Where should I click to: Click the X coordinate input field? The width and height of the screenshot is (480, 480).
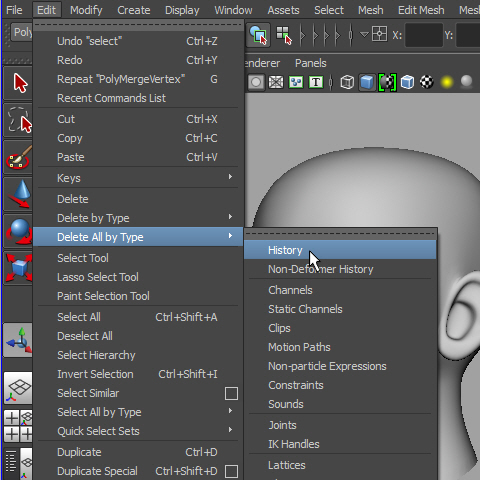[424, 35]
